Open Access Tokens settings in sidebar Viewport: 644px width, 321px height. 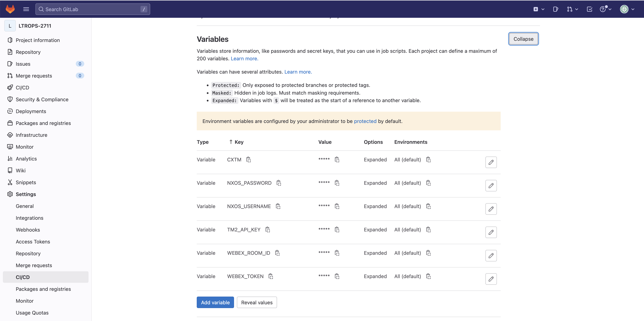33,242
